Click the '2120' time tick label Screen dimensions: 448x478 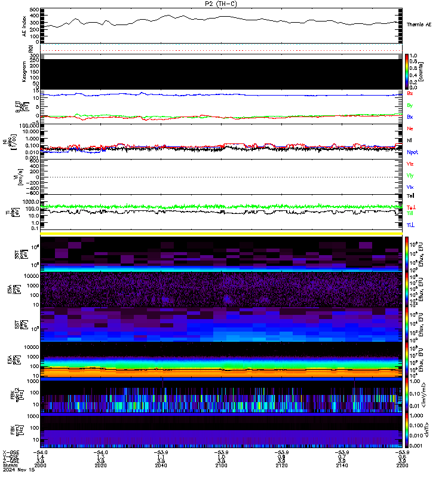281,465
